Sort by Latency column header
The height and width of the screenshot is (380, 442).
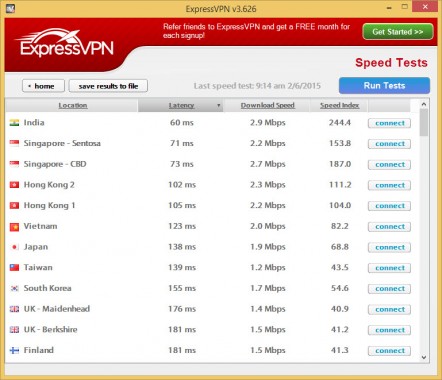pos(181,105)
